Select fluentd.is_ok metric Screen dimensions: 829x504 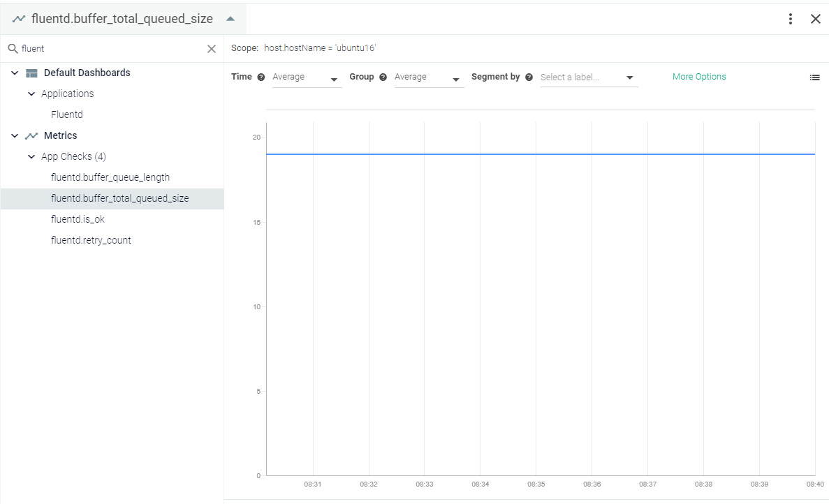click(78, 219)
